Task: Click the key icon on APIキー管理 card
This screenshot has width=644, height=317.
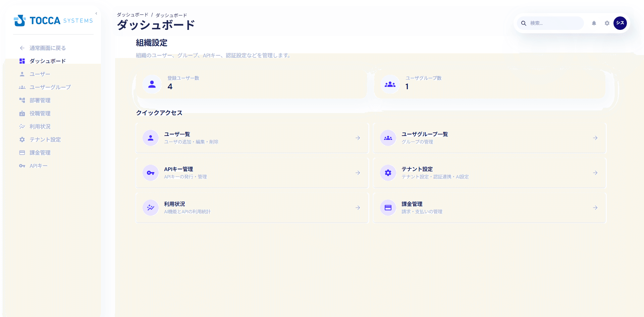Action: [150, 173]
